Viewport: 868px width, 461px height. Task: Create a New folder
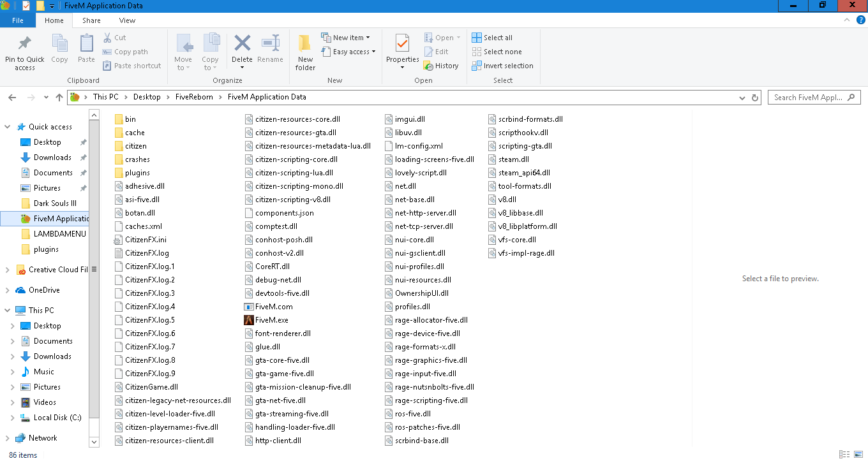[305, 52]
